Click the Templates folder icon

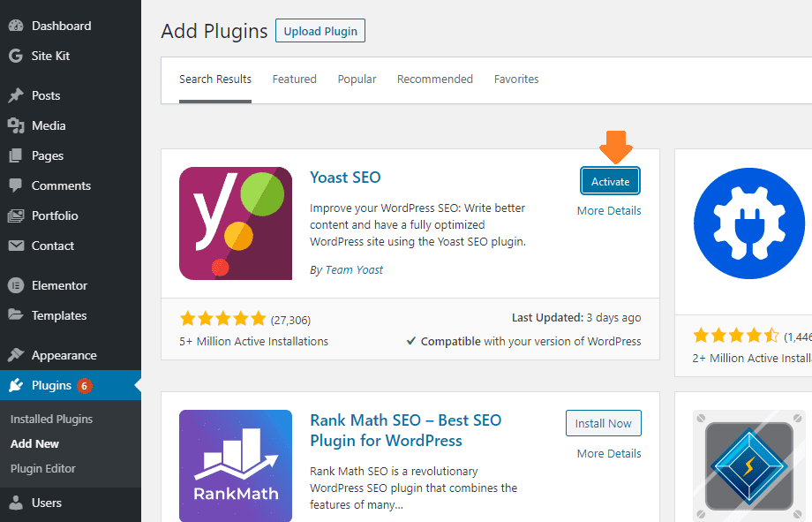click(15, 315)
